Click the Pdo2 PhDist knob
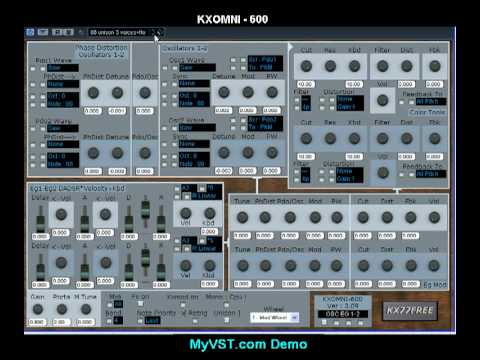Screen dimensions: 480x360 (x=93, y=153)
